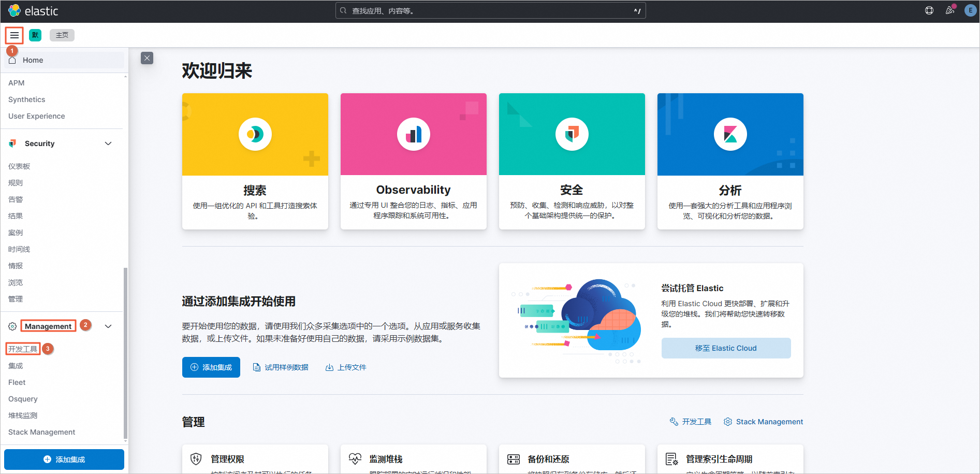Click the storage icon beside 备份和还原
Image resolution: width=980 pixels, height=474 pixels.
514,459
